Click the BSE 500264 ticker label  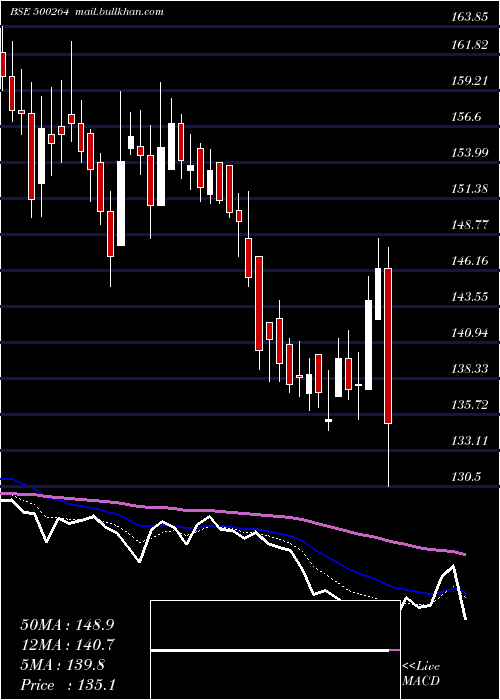click(40, 12)
